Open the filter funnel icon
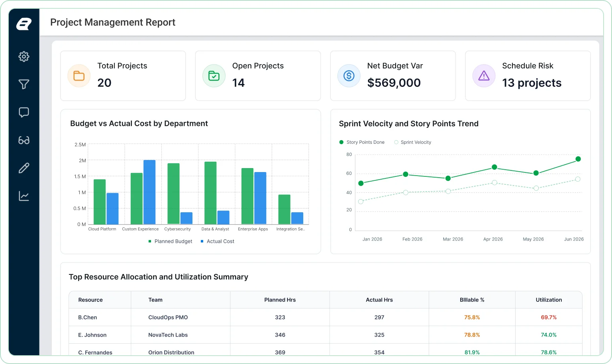This screenshot has height=364, width=612. click(x=24, y=84)
